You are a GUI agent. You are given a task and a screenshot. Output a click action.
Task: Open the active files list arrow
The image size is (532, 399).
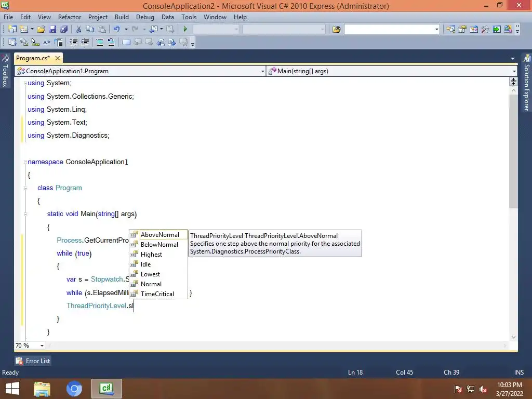(513, 59)
